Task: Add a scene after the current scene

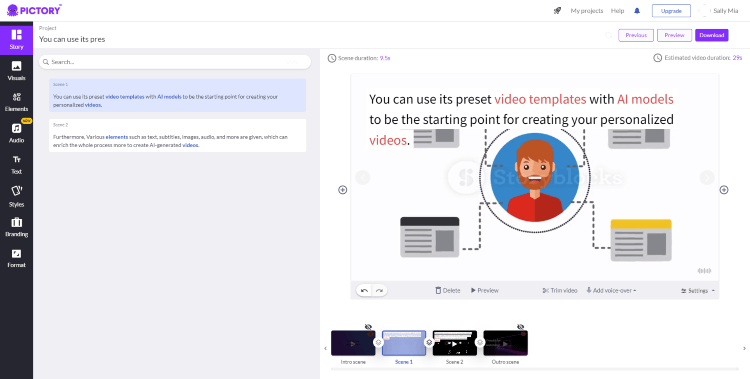Action: [x=724, y=190]
